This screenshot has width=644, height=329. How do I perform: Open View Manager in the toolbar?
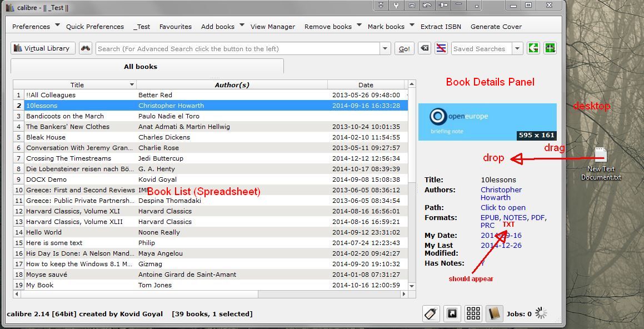click(273, 27)
